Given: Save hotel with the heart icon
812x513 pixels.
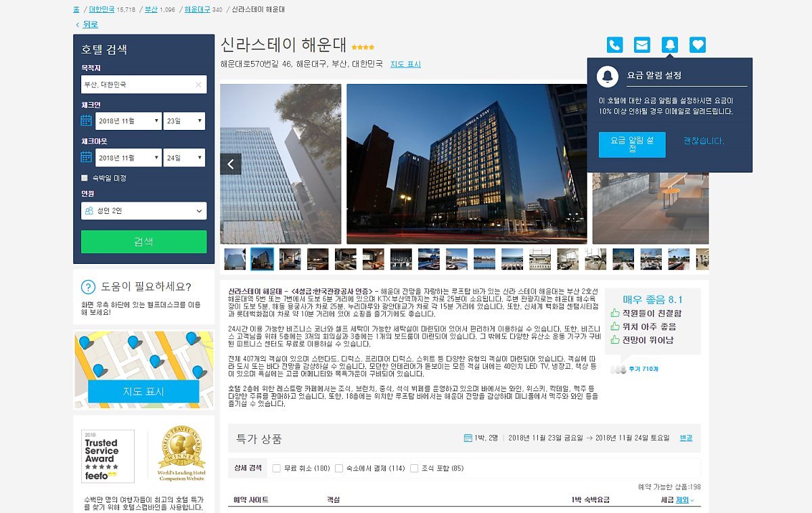Looking at the screenshot, I should [x=698, y=45].
